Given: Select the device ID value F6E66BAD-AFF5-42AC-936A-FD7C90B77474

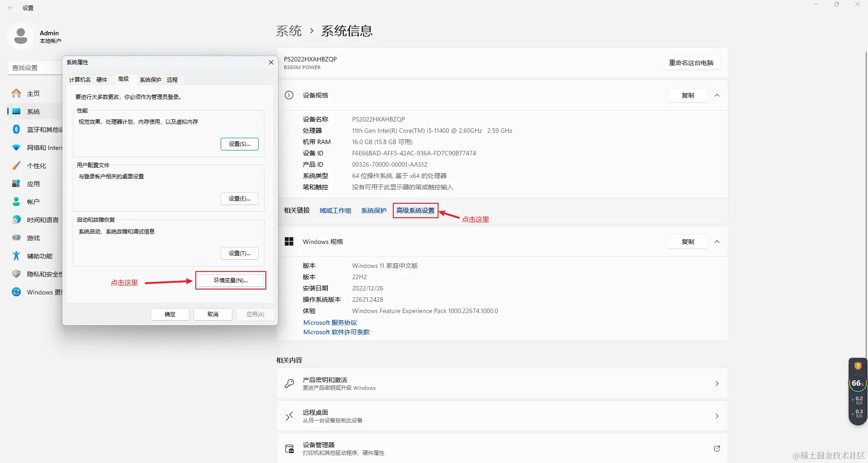Looking at the screenshot, I should point(414,153).
